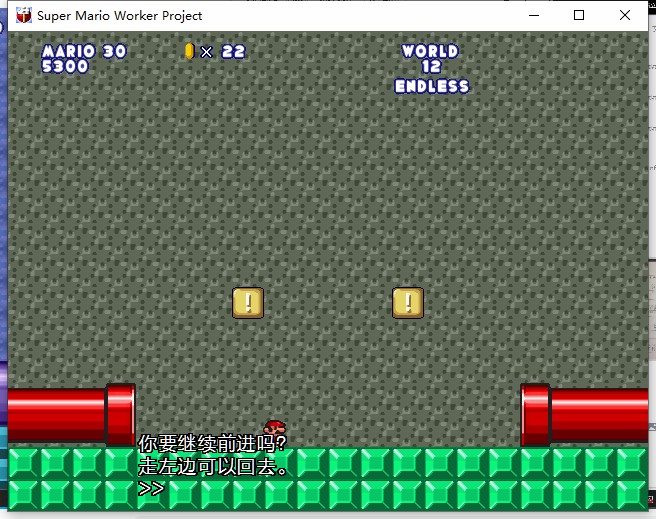Click the Mario character sprite

[275, 428]
